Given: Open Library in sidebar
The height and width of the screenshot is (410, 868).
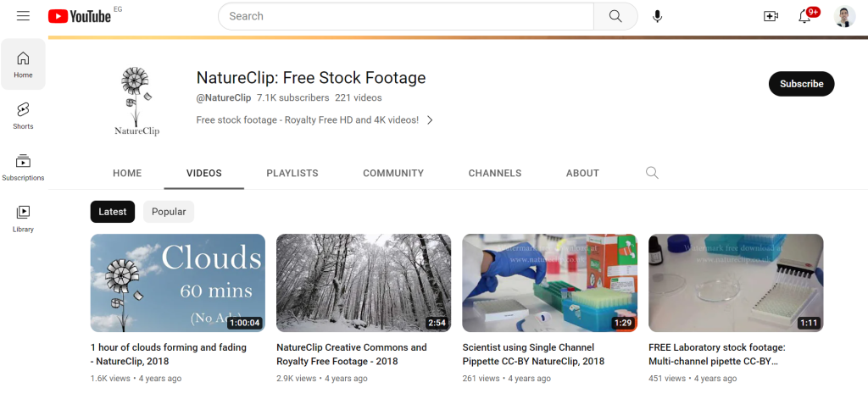Looking at the screenshot, I should (23, 219).
